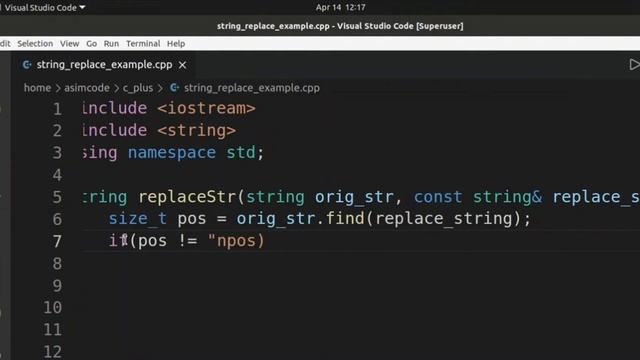The height and width of the screenshot is (360, 640).
Task: Open the Terminal menu
Action: [x=143, y=44]
